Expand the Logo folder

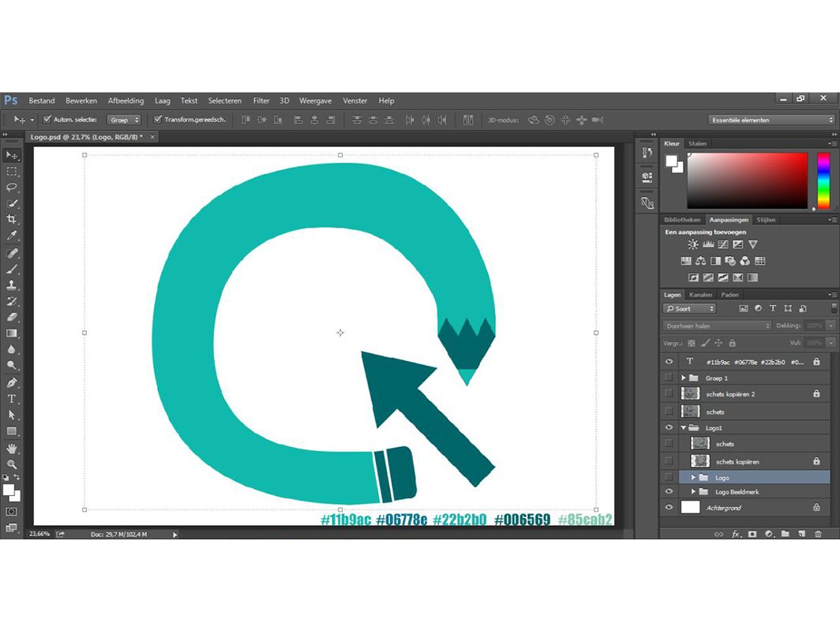[x=693, y=477]
